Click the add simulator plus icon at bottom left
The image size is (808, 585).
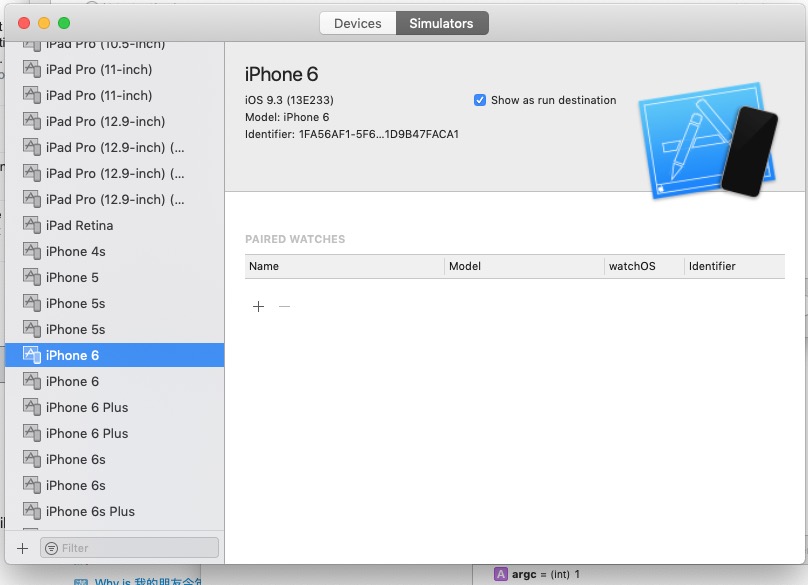pyautogui.click(x=20, y=547)
